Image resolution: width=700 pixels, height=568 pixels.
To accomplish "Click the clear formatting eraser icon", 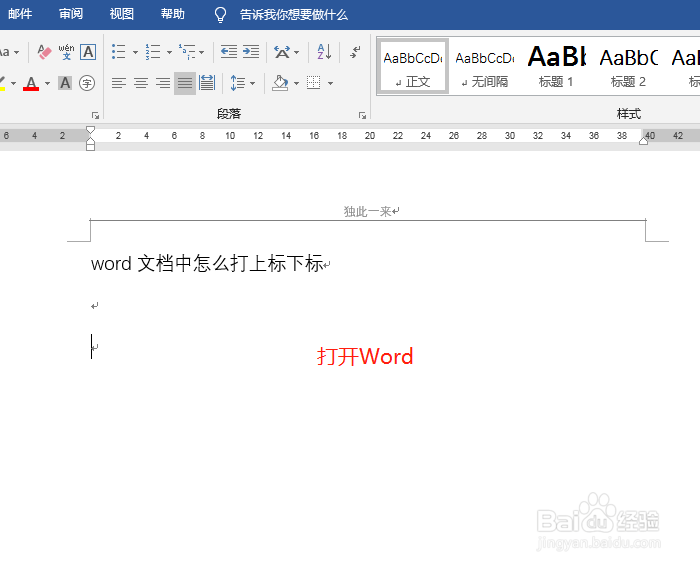I will (44, 52).
